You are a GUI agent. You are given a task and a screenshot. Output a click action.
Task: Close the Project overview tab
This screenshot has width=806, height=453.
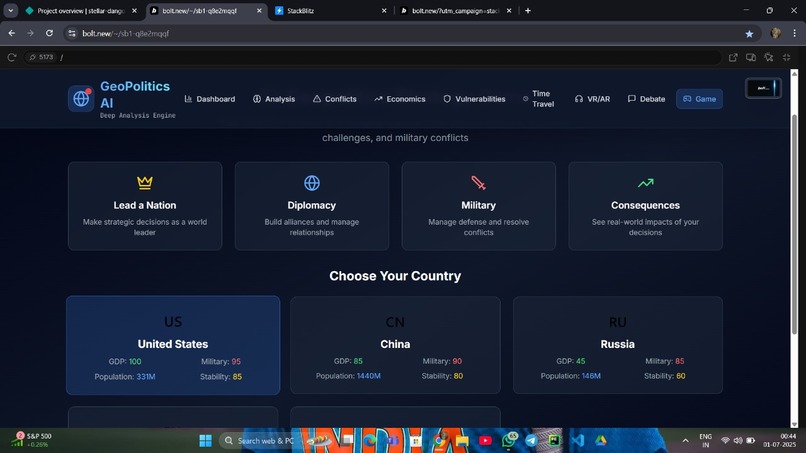pos(134,10)
